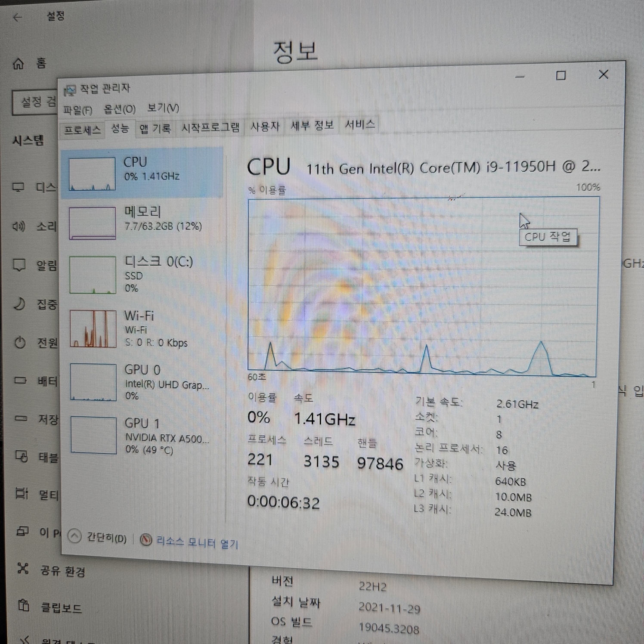The image size is (644, 644).
Task: Click the Windows version value 22H2
Action: point(373,586)
